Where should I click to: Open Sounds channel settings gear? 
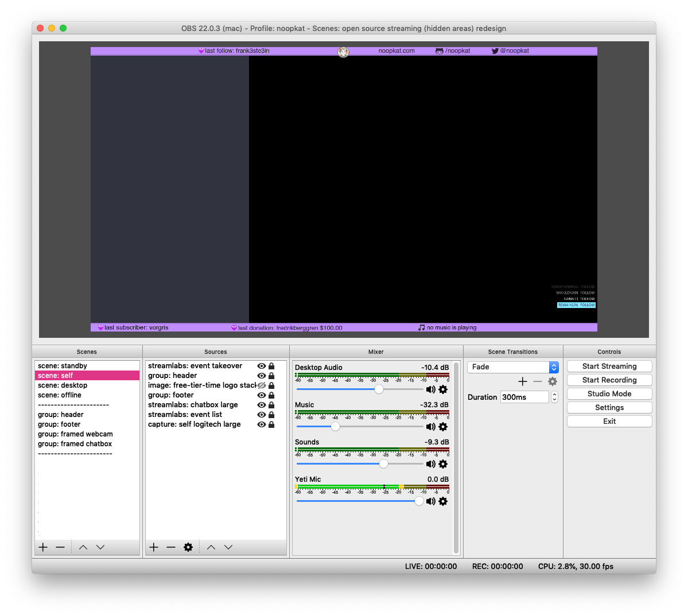(443, 464)
